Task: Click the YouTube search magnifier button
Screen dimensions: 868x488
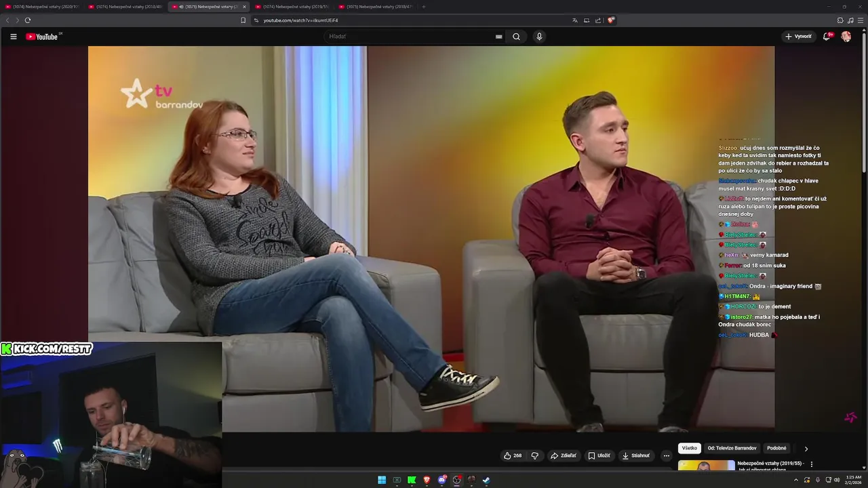Action: [x=516, y=37]
